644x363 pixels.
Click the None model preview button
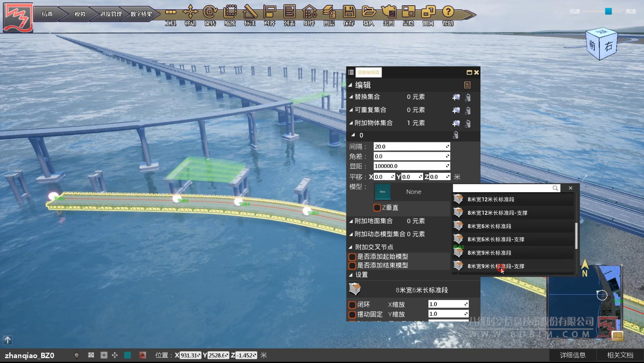coord(382,192)
